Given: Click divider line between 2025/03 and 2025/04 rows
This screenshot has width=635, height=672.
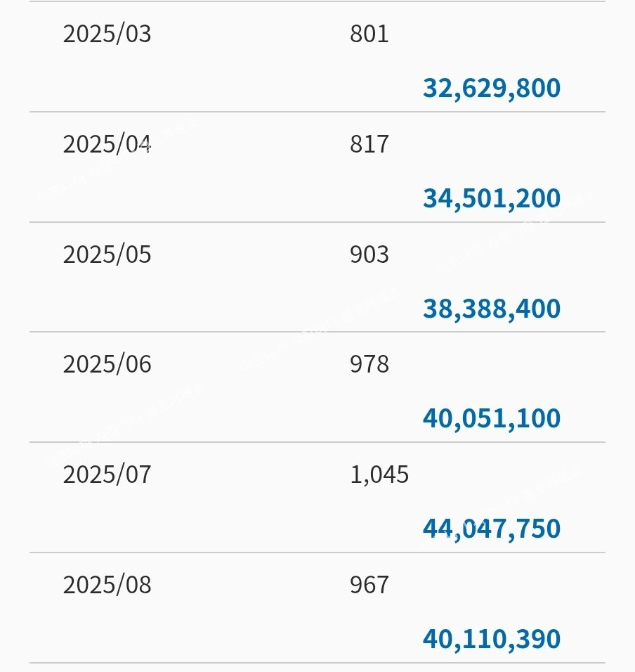Looking at the screenshot, I should click(317, 112).
